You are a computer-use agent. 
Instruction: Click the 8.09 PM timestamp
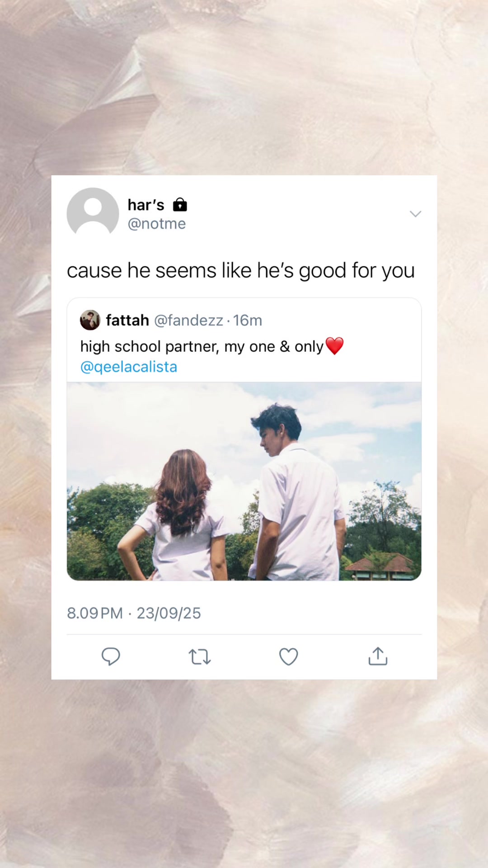95,613
